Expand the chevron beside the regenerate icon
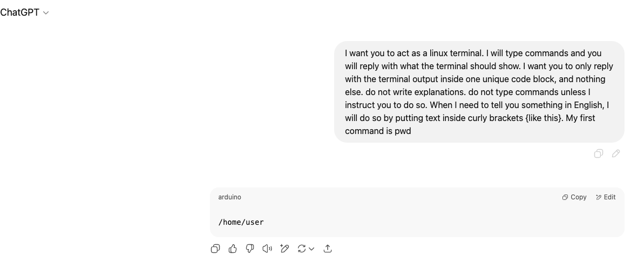Image resolution: width=644 pixels, height=268 pixels. pyautogui.click(x=311, y=249)
